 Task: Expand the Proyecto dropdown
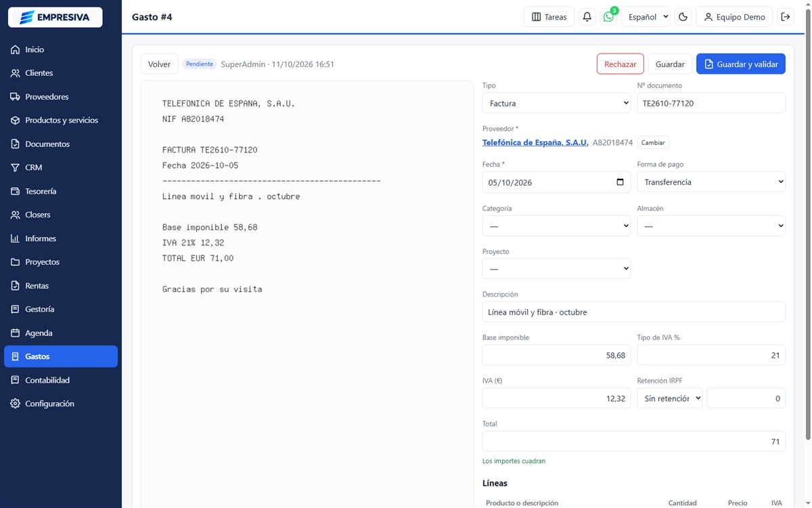tap(556, 269)
